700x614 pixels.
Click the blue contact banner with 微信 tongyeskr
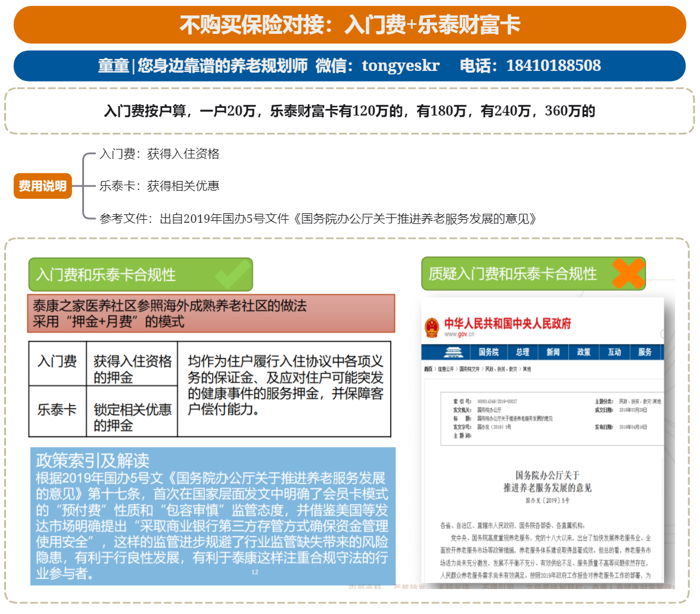coord(350,66)
